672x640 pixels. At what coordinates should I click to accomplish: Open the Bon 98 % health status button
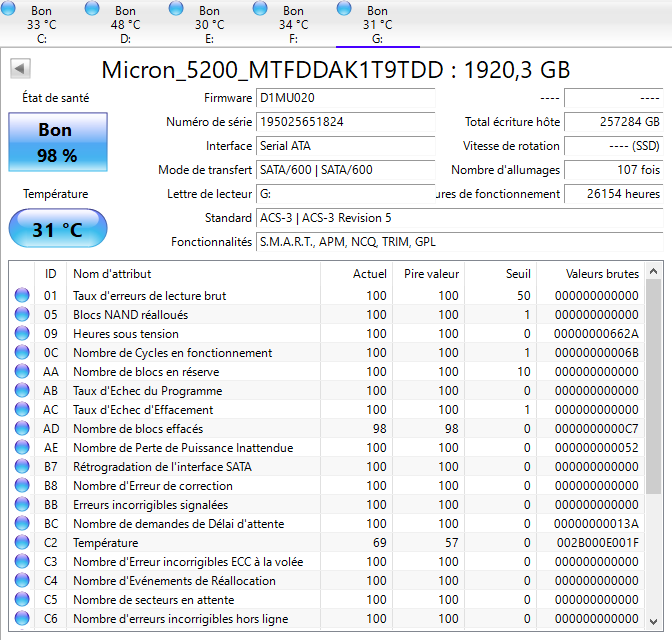58,142
